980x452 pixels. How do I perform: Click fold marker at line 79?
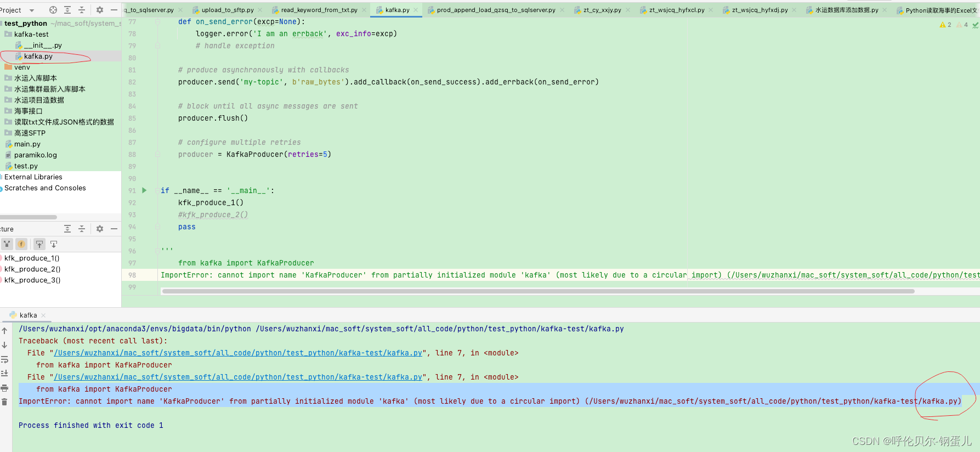pyautogui.click(x=157, y=46)
